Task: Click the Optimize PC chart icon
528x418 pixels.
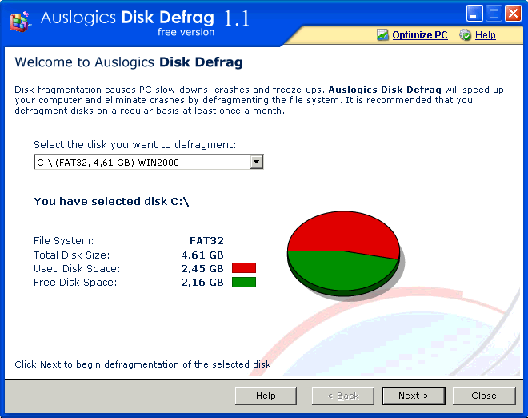Action: pyautogui.click(x=383, y=35)
